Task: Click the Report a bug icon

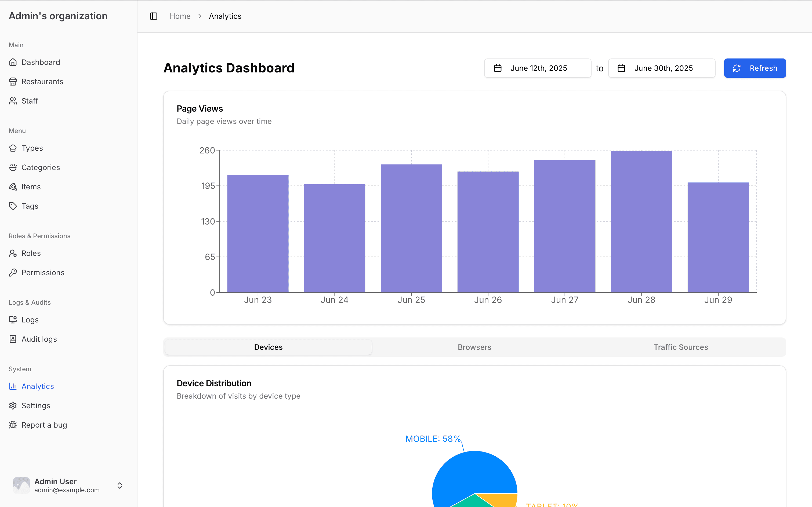Action: (x=13, y=424)
